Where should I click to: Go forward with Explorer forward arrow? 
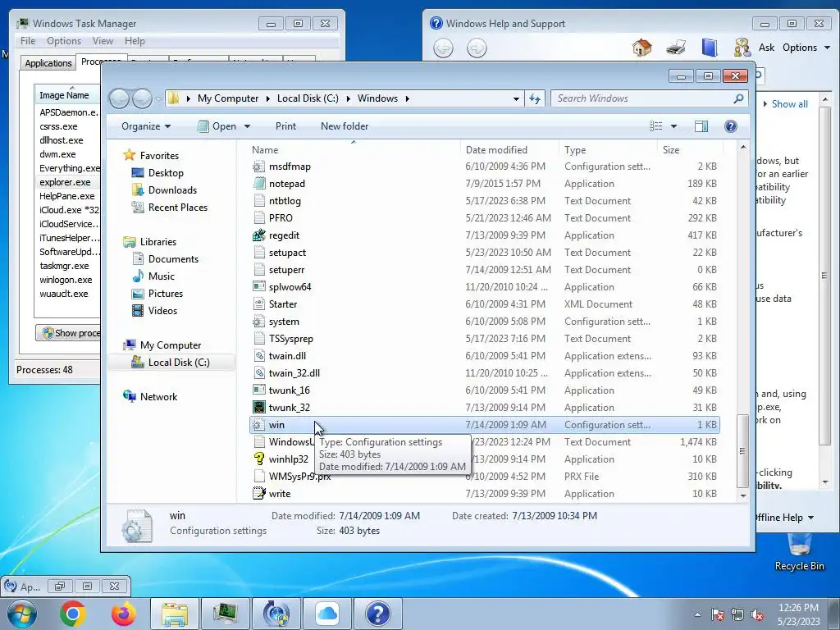(142, 98)
